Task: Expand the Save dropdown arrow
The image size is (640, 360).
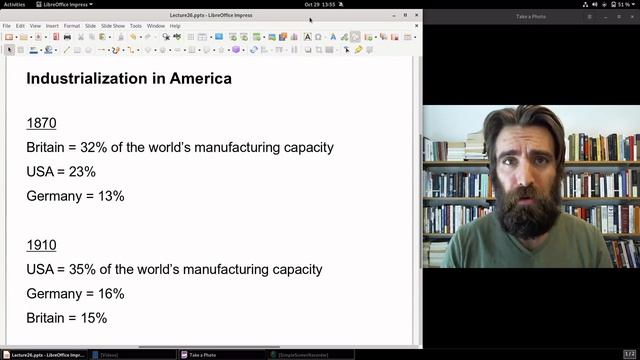Action: pyautogui.click(x=45, y=37)
